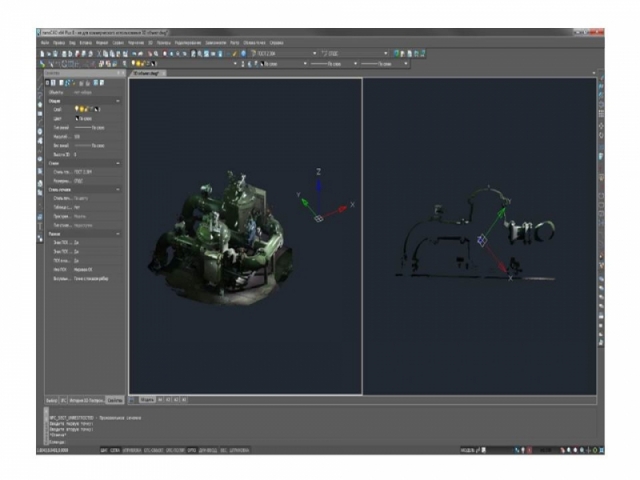Collapse the Разное section in Properties panel
Screen dimensions: 640x480
[119, 233]
